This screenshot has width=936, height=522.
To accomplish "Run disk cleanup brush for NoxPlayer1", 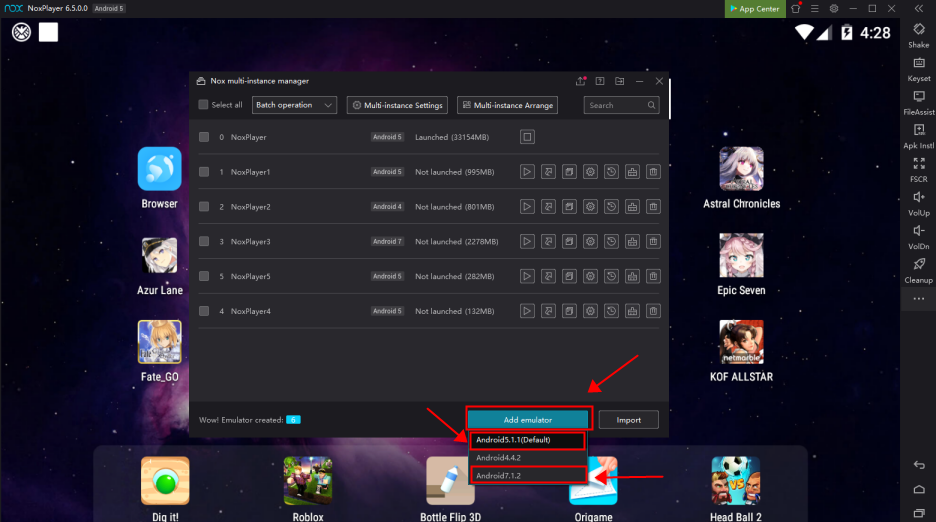I will [x=632, y=172].
